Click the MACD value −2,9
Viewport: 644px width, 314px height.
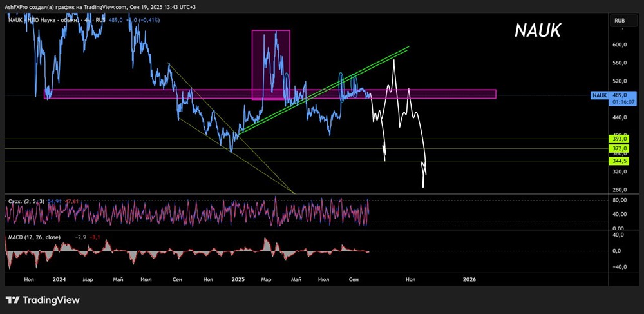pos(80,237)
